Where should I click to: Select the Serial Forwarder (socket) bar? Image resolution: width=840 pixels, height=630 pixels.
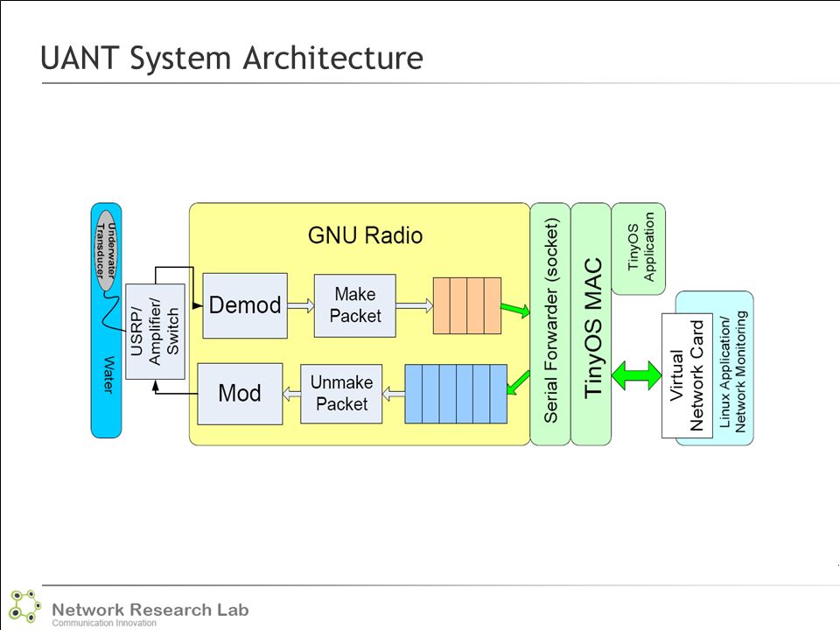550,324
